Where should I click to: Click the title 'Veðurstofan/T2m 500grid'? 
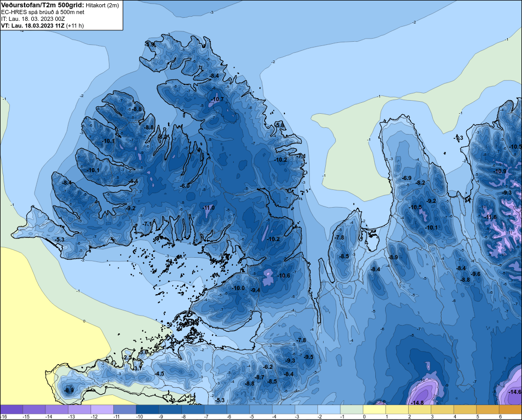(43, 5)
